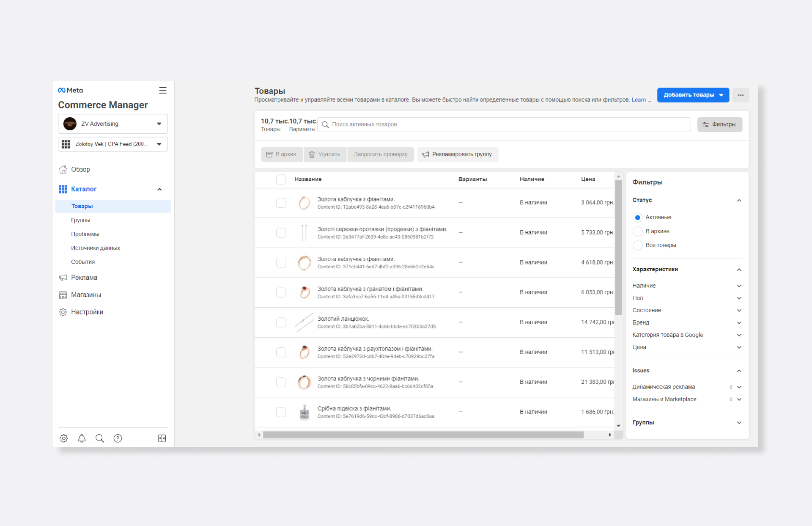The image size is (812, 526).
Task: Open the question mark help icon
Action: [118, 438]
